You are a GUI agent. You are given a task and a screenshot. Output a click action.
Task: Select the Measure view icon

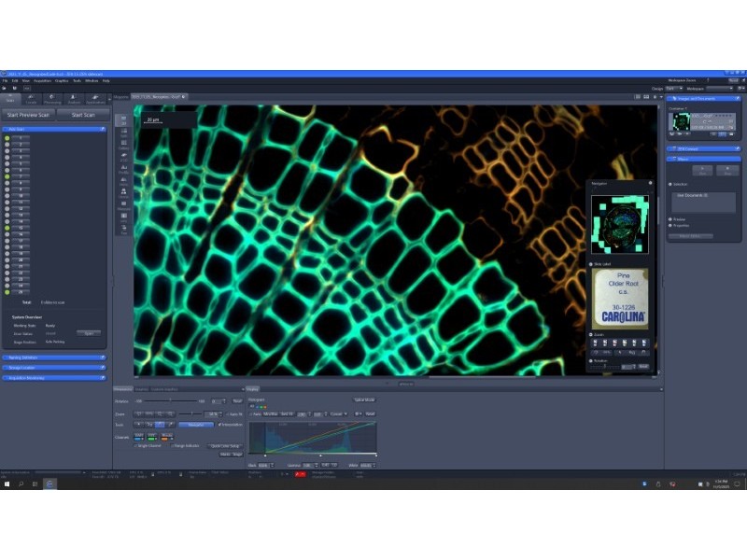click(123, 205)
